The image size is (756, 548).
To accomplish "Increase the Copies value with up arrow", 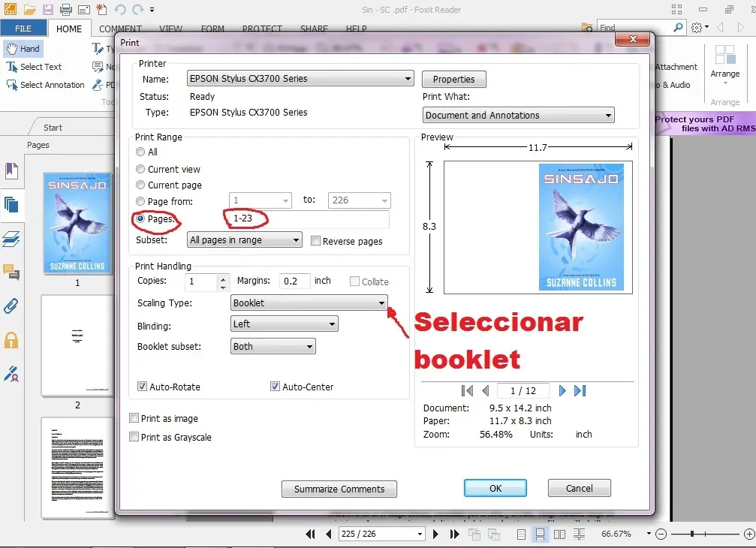I will pyautogui.click(x=223, y=278).
